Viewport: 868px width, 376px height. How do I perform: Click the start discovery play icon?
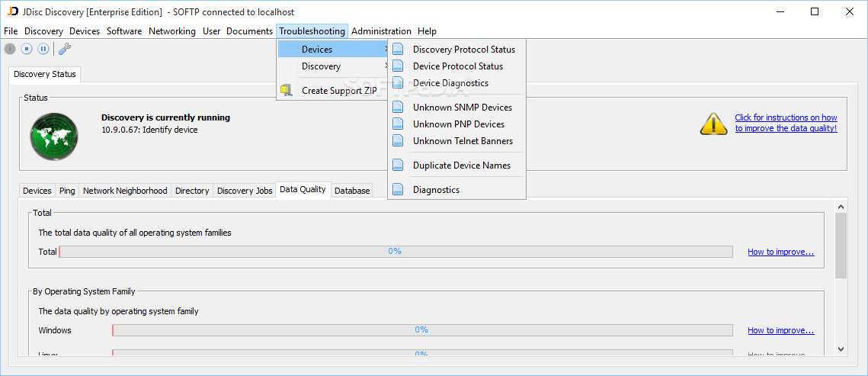[10, 49]
